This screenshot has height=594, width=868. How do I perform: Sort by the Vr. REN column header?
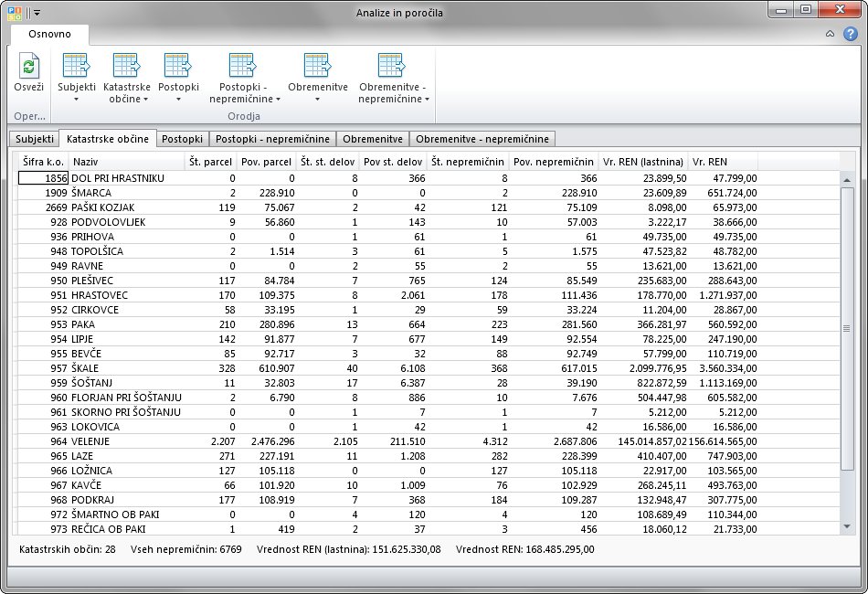tap(723, 162)
